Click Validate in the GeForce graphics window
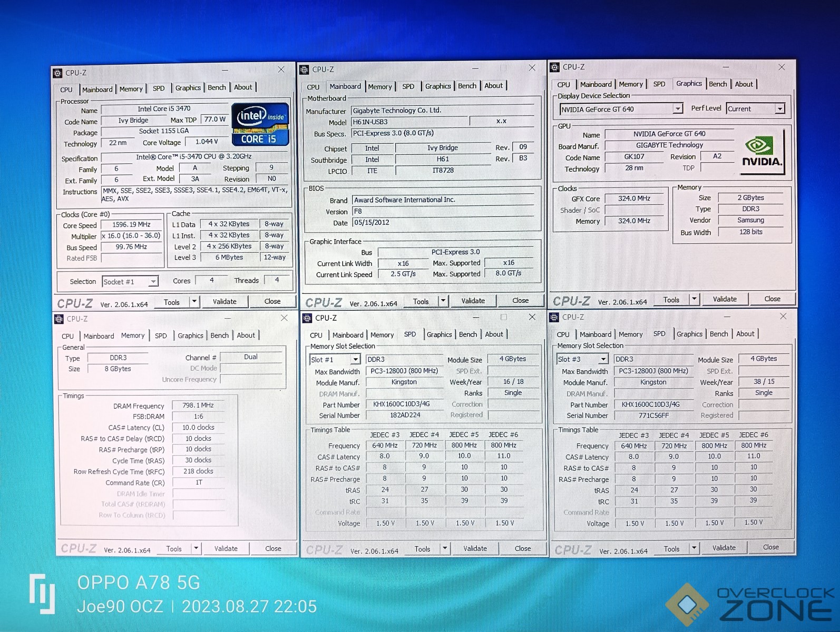Image resolution: width=840 pixels, height=632 pixels. click(725, 299)
